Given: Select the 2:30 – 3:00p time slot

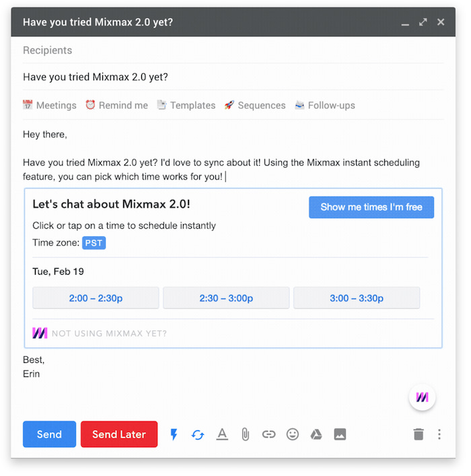Looking at the screenshot, I should point(226,298).
